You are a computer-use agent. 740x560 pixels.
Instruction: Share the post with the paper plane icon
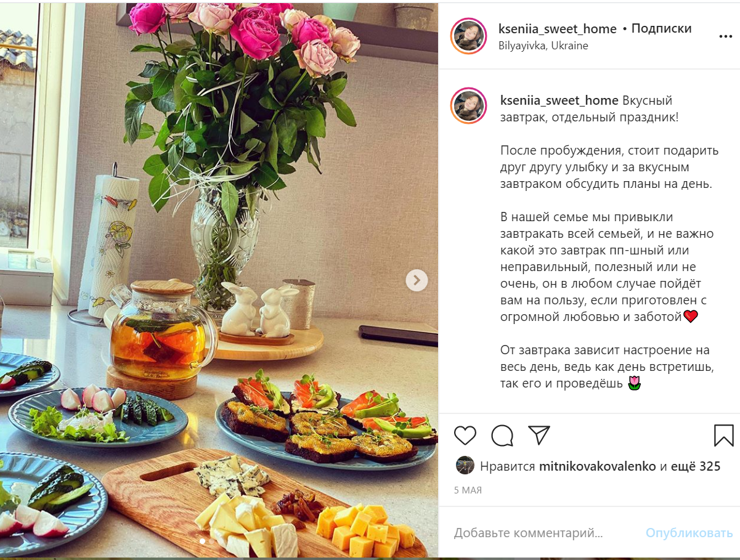(539, 436)
